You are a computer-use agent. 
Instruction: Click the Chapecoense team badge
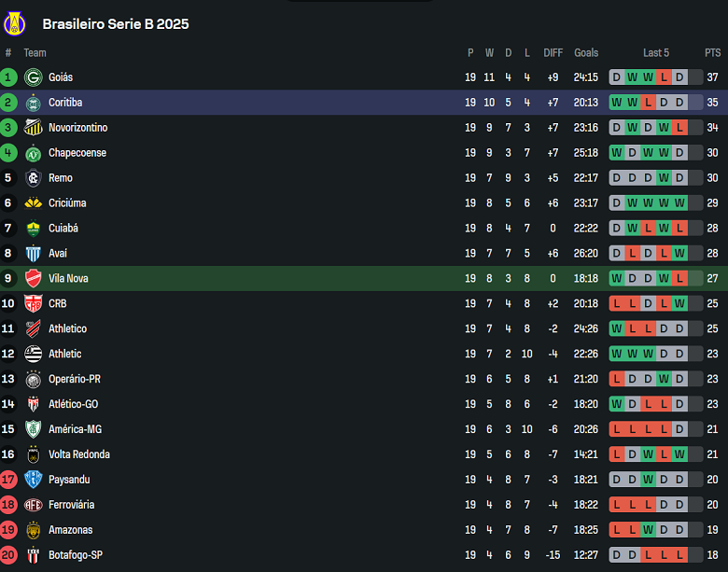pyautogui.click(x=34, y=153)
